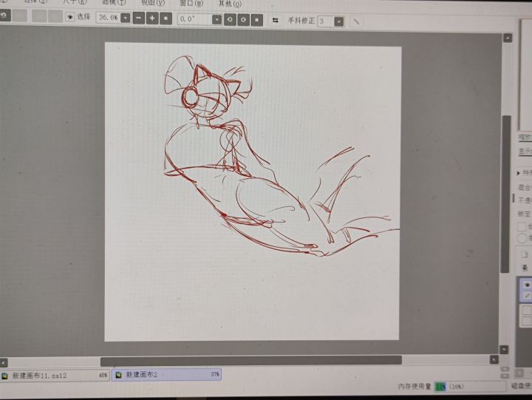Select the round radio option below the checkbox
Screen dimensions: 532x400
tap(522, 238)
